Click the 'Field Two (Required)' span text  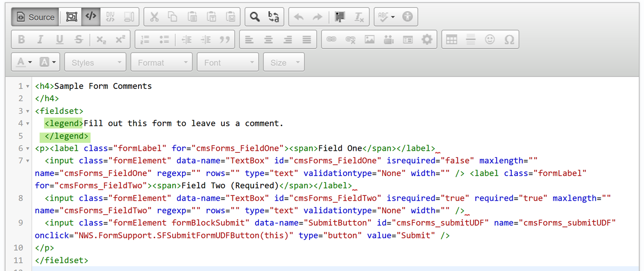[230, 185]
